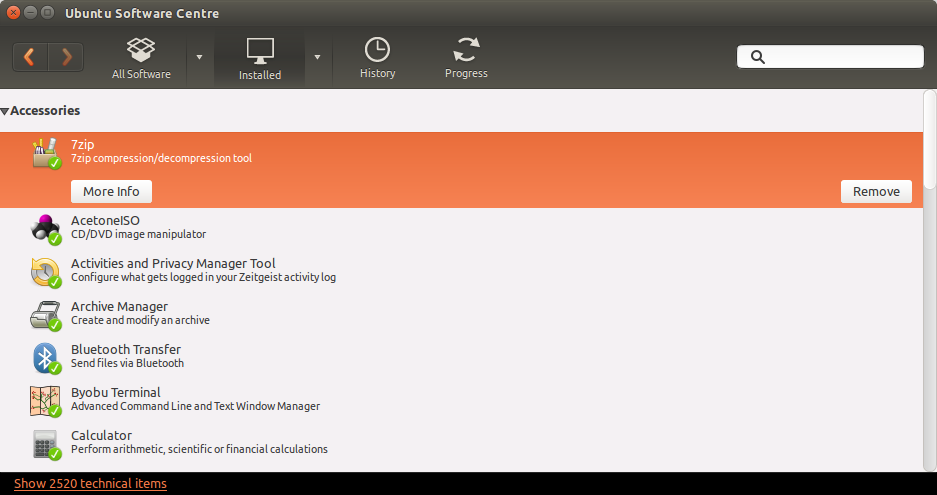The width and height of the screenshot is (937, 495).
Task: Click the AcetoneISO icon
Action: [46, 230]
